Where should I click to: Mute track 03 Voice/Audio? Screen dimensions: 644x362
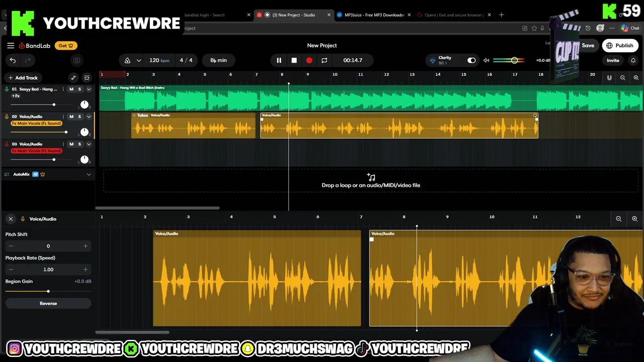tap(71, 144)
